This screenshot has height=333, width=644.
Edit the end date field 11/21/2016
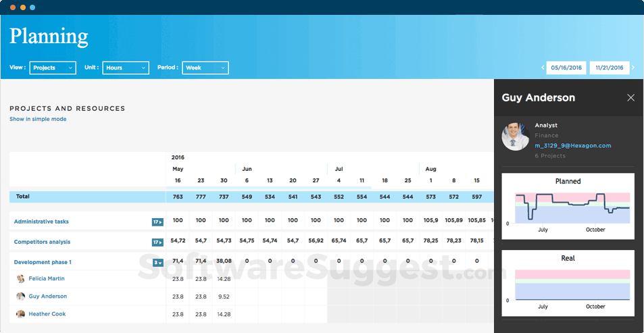click(610, 68)
